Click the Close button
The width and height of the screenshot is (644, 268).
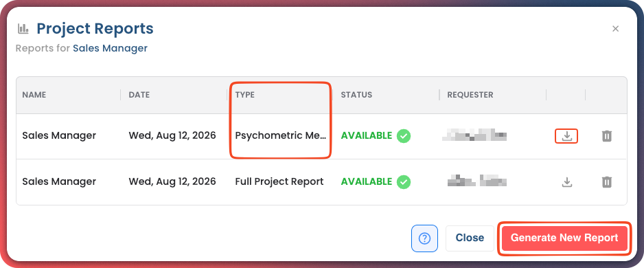tap(470, 238)
